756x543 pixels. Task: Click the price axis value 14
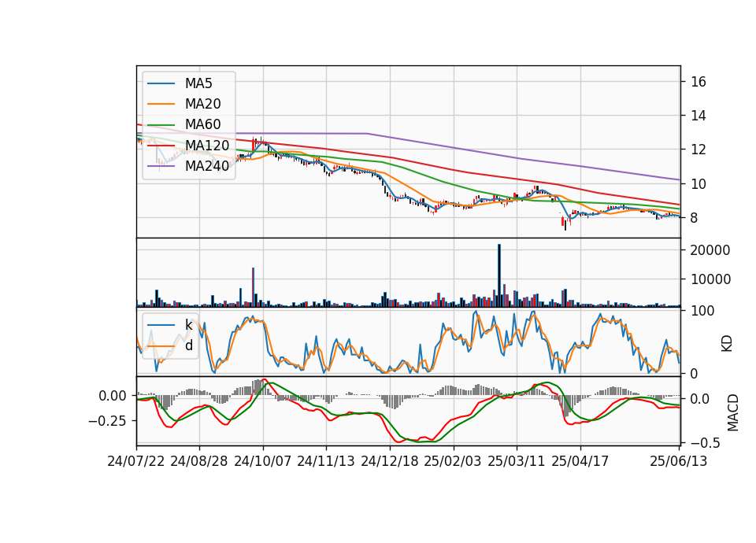(x=698, y=116)
